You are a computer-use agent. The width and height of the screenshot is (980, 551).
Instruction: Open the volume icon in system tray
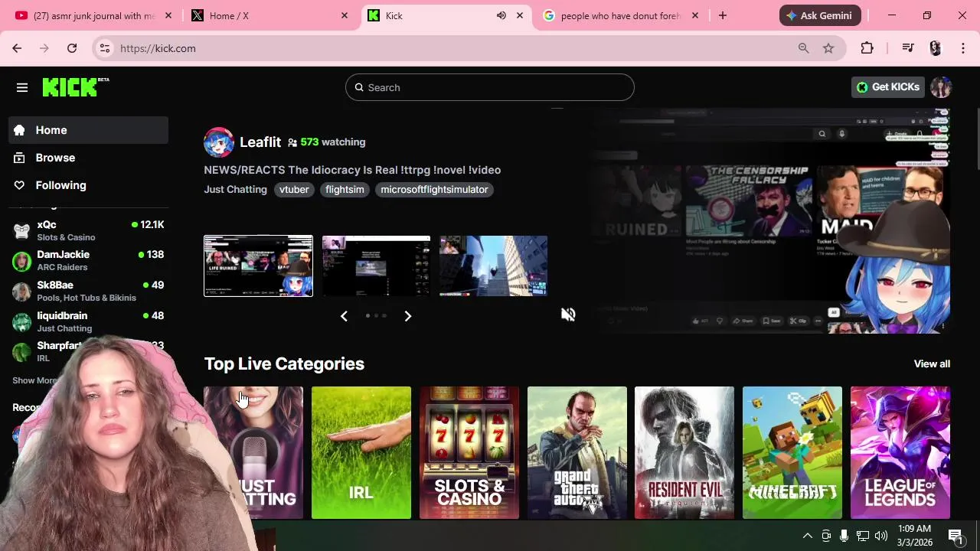point(881,536)
